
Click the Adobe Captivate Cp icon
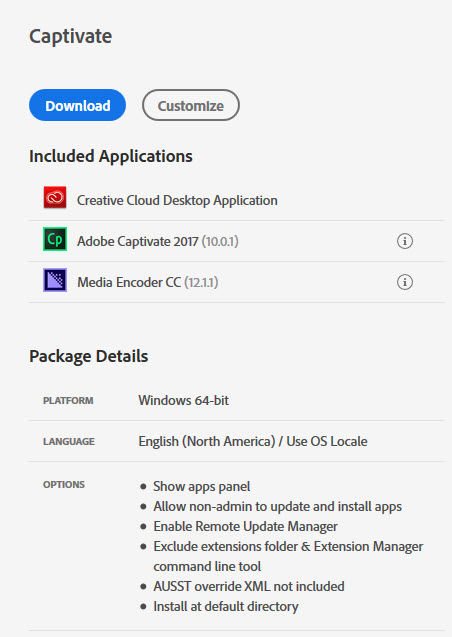pyautogui.click(x=55, y=239)
